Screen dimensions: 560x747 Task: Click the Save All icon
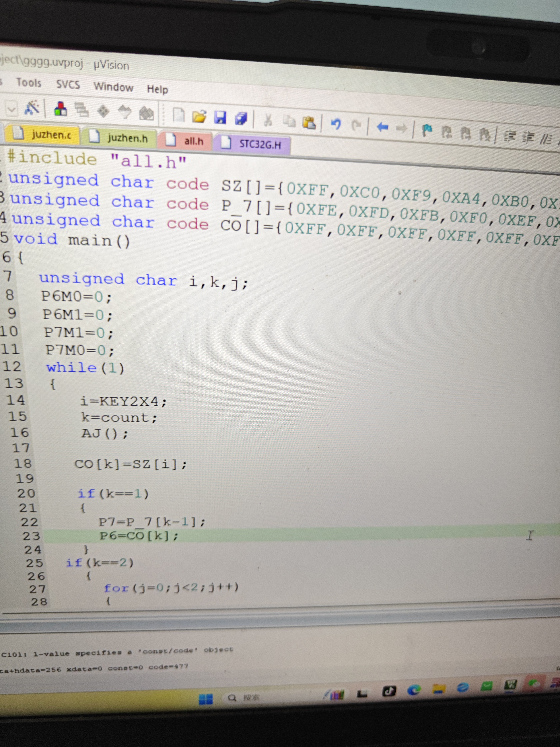point(241,119)
